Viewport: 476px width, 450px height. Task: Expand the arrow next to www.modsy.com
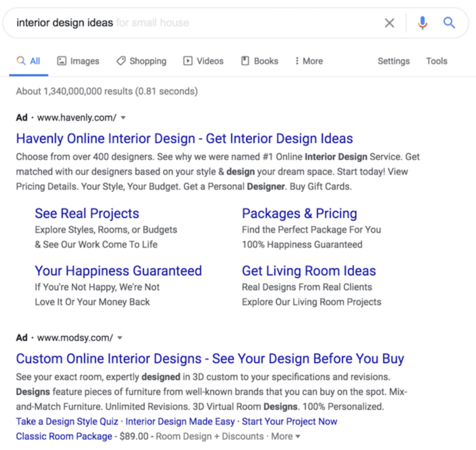pyautogui.click(x=120, y=338)
